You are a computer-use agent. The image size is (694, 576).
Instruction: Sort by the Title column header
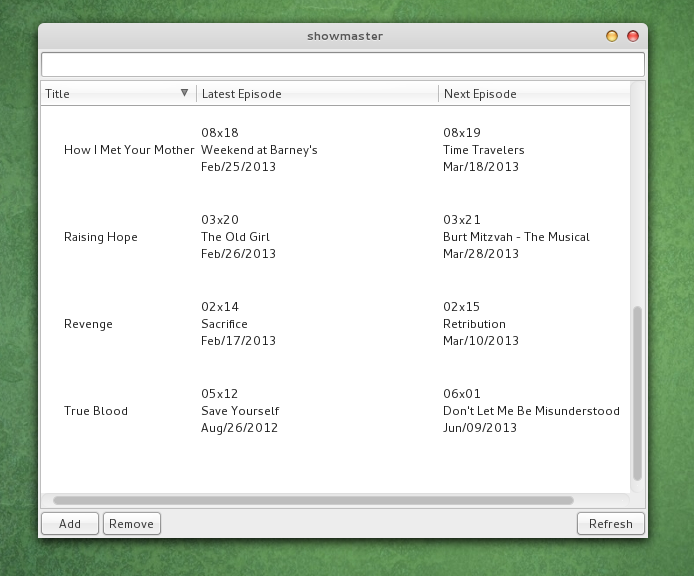coord(118,94)
